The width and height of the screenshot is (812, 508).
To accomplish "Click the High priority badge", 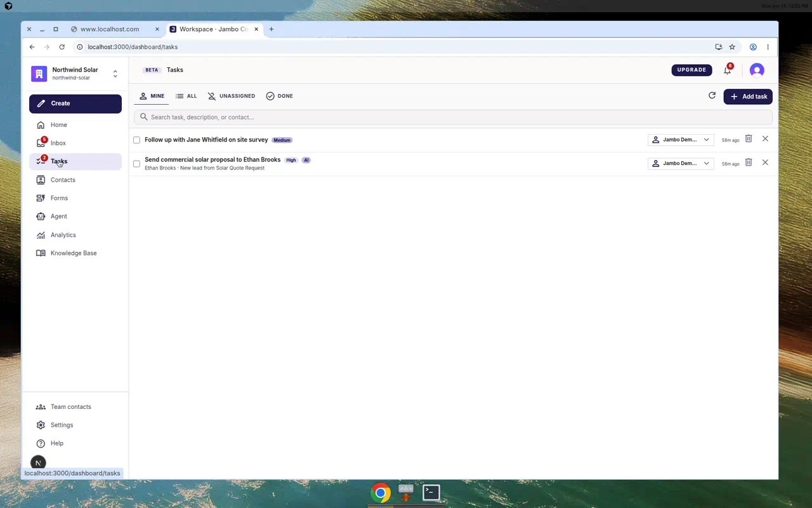I will tap(291, 161).
